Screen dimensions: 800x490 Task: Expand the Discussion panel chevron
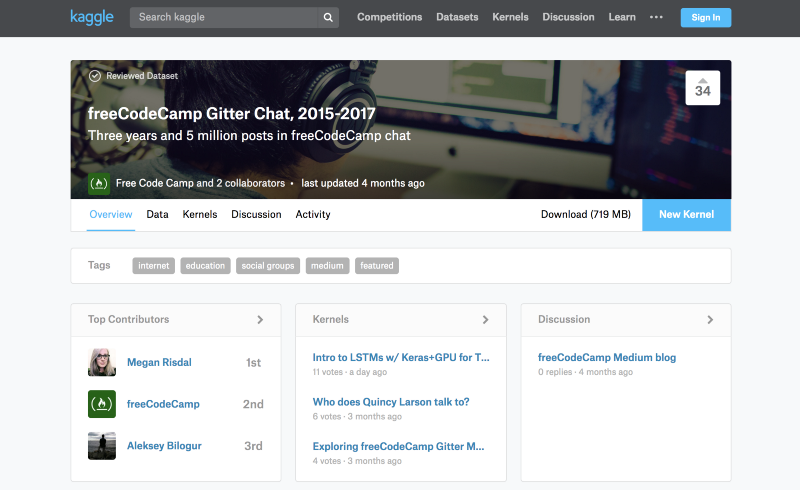[710, 320]
